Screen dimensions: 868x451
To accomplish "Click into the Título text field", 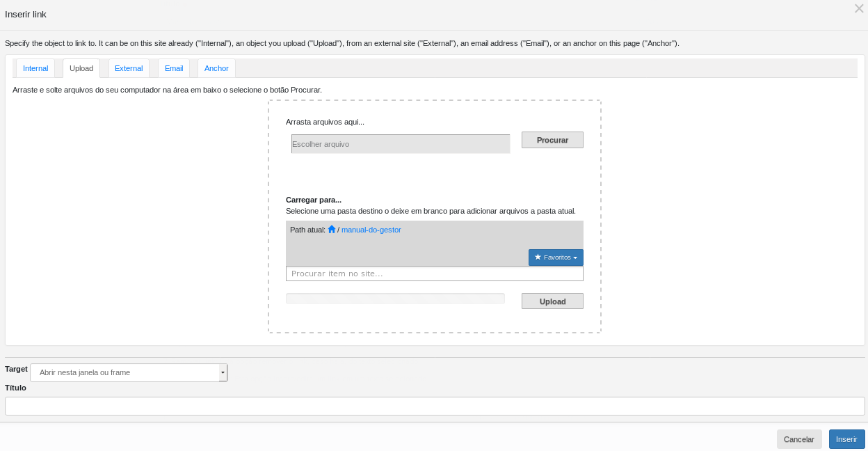I will click(x=434, y=406).
